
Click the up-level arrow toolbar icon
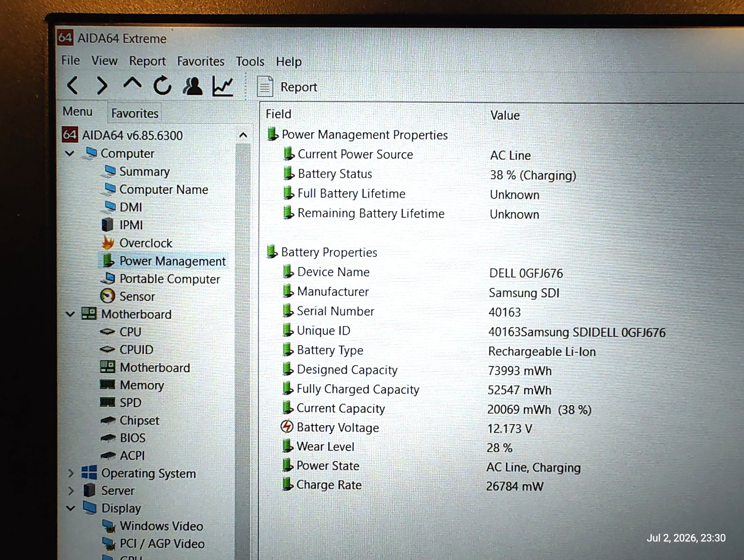tap(133, 84)
